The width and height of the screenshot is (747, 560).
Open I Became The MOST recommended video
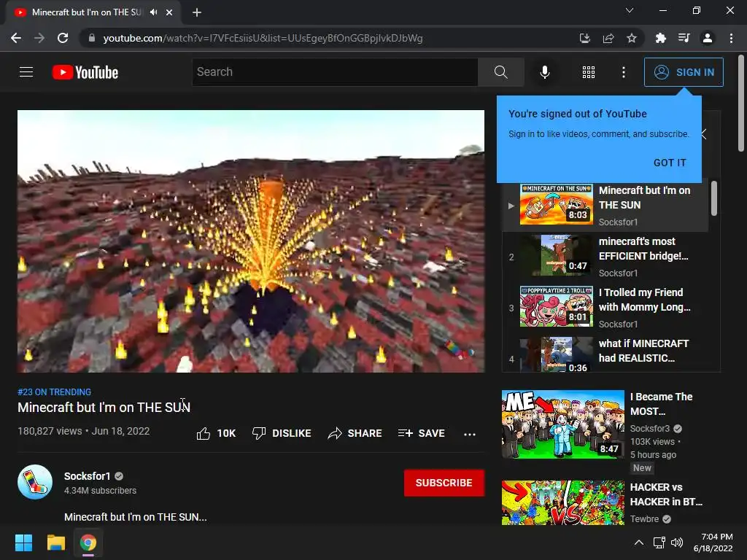pyautogui.click(x=662, y=404)
